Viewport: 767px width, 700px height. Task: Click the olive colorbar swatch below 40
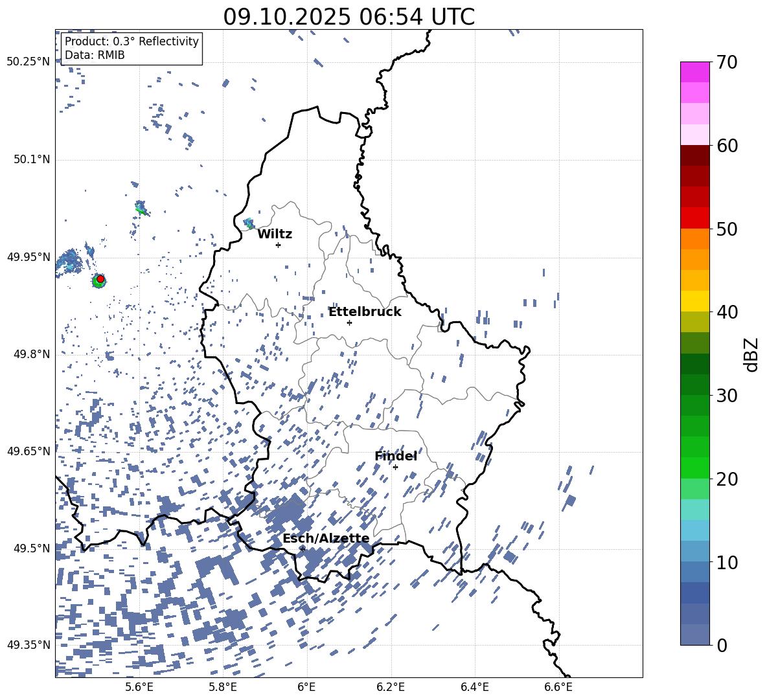coord(694,322)
